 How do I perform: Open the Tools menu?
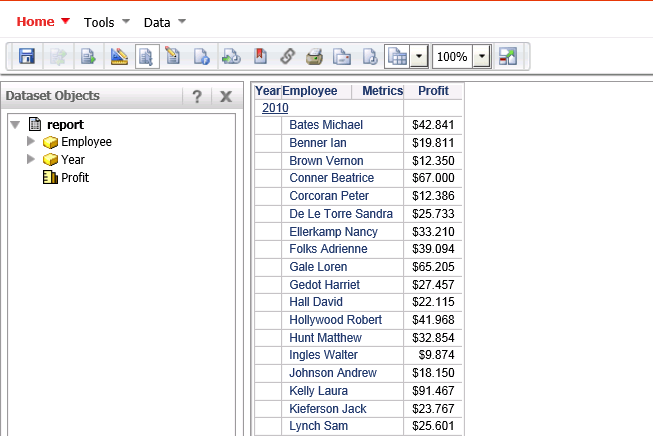(107, 22)
